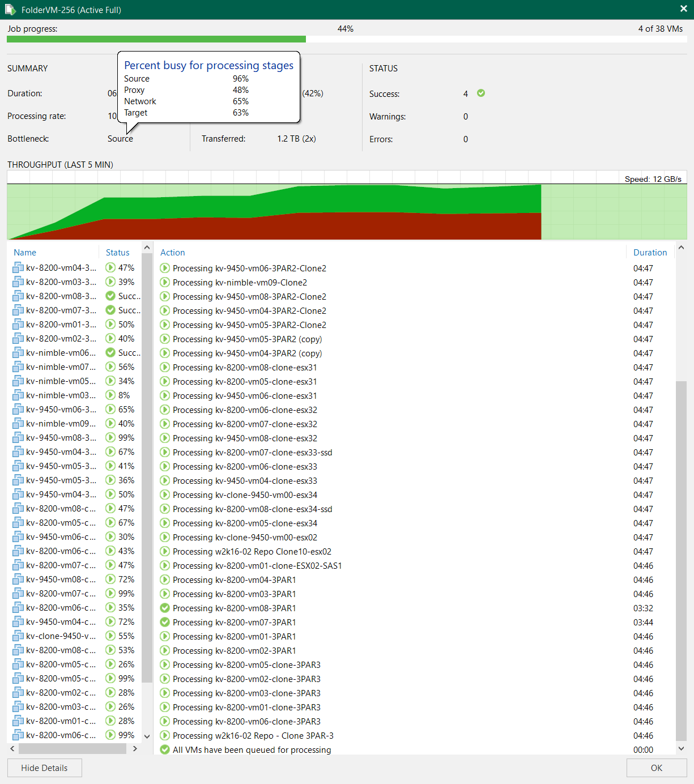Viewport: 694px width, 784px height.
Task: Click the OK button
Action: tap(657, 768)
